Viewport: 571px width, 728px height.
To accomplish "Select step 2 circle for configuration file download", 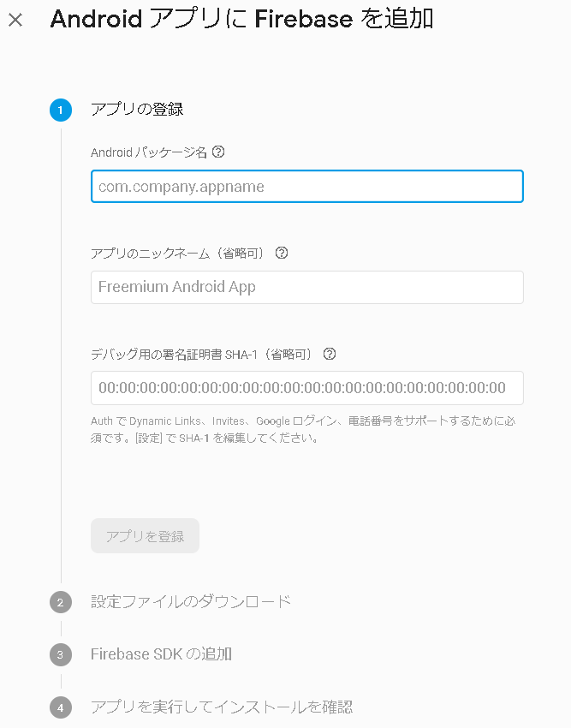I will click(x=60, y=602).
